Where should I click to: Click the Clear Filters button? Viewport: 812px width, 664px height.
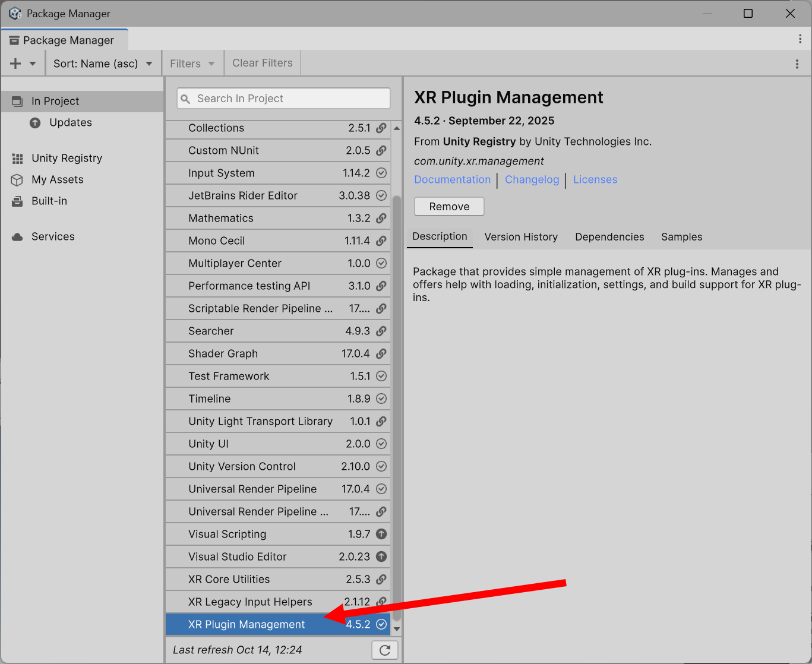(263, 63)
